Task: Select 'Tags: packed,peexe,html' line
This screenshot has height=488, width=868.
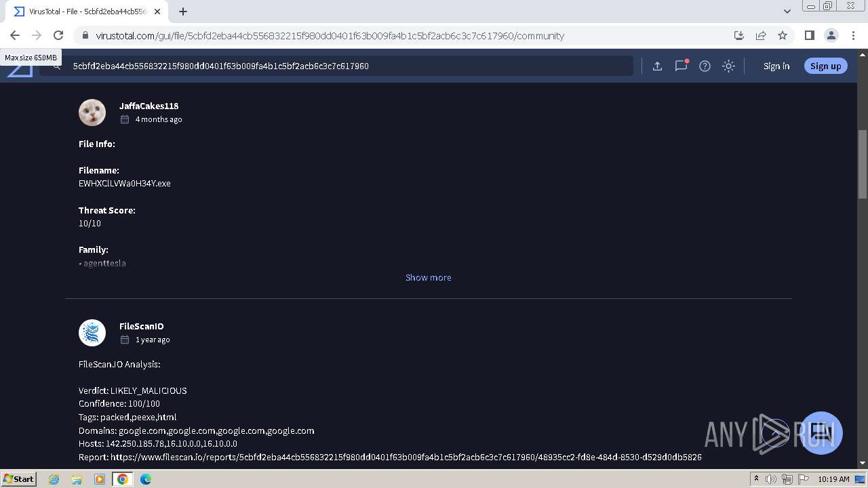Action: 127,417
